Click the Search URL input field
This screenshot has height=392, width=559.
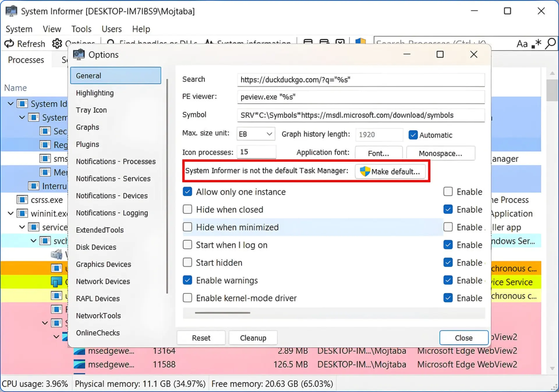(361, 80)
